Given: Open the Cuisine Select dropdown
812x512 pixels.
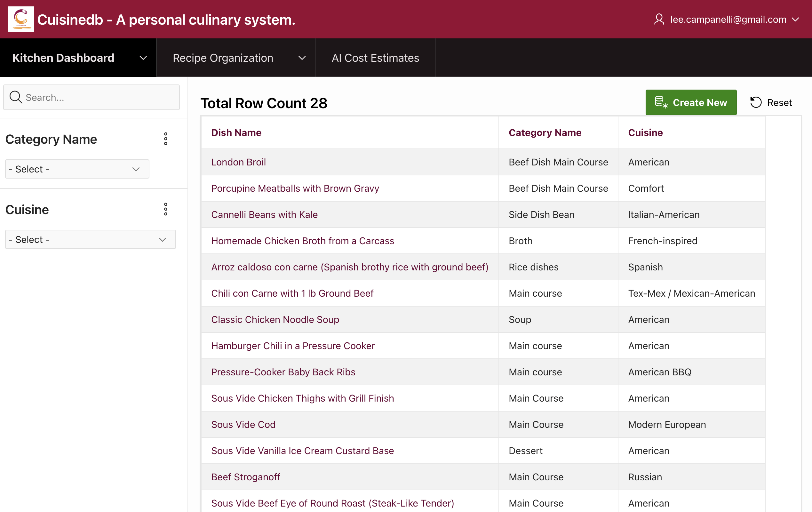Looking at the screenshot, I should [x=90, y=239].
